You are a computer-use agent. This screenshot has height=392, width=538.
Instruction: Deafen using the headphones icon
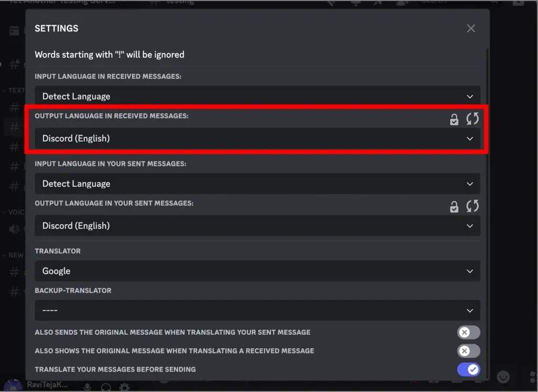pyautogui.click(x=106, y=387)
